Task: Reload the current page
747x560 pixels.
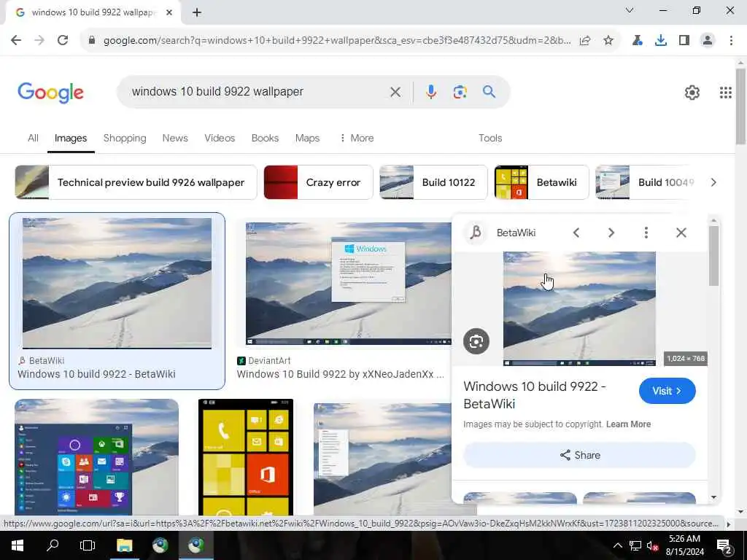Action: coord(63,40)
